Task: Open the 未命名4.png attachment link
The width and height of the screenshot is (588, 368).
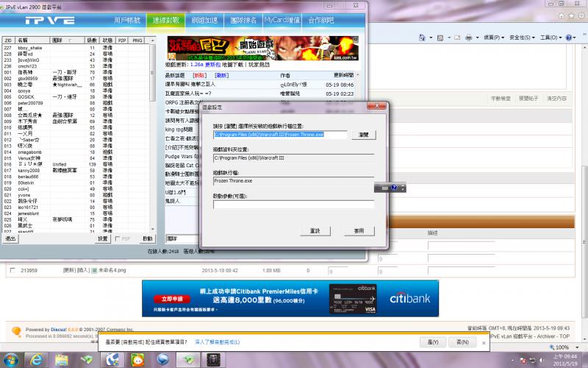Action: pyautogui.click(x=112, y=270)
